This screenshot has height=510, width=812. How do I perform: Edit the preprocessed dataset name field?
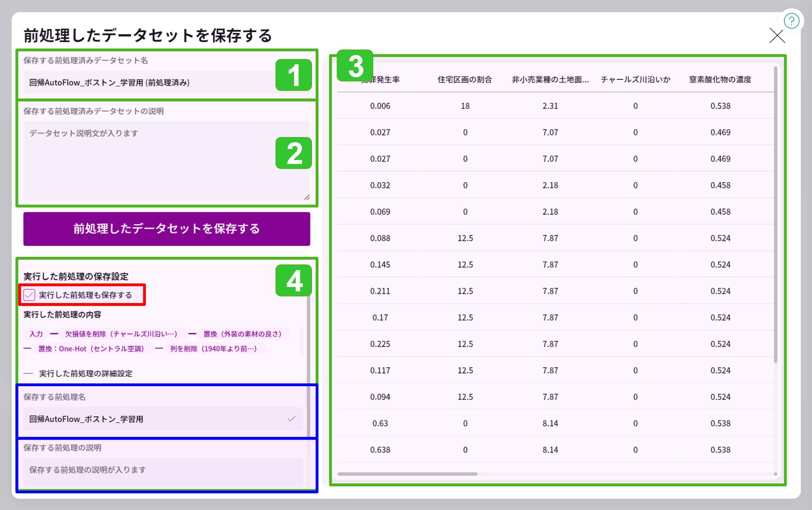coord(167,82)
